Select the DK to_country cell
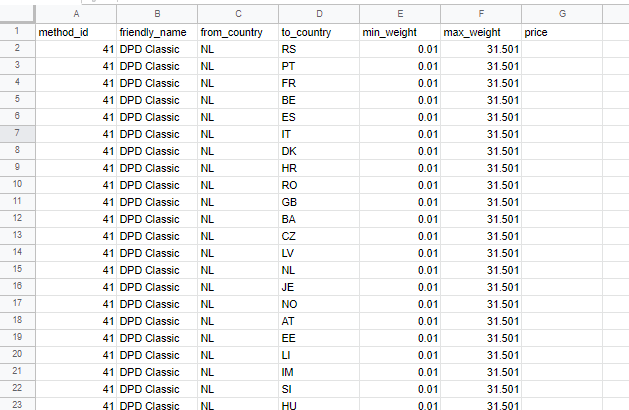 [319, 151]
